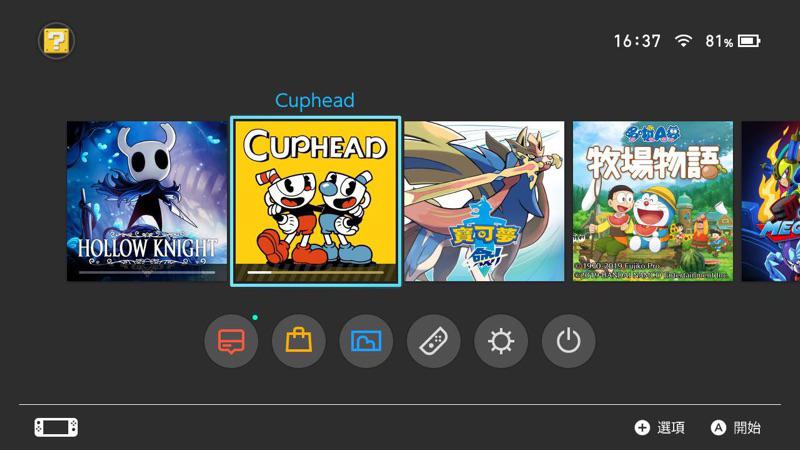Open the Controllers Joy-Con icon
The image size is (800, 450).
click(433, 341)
